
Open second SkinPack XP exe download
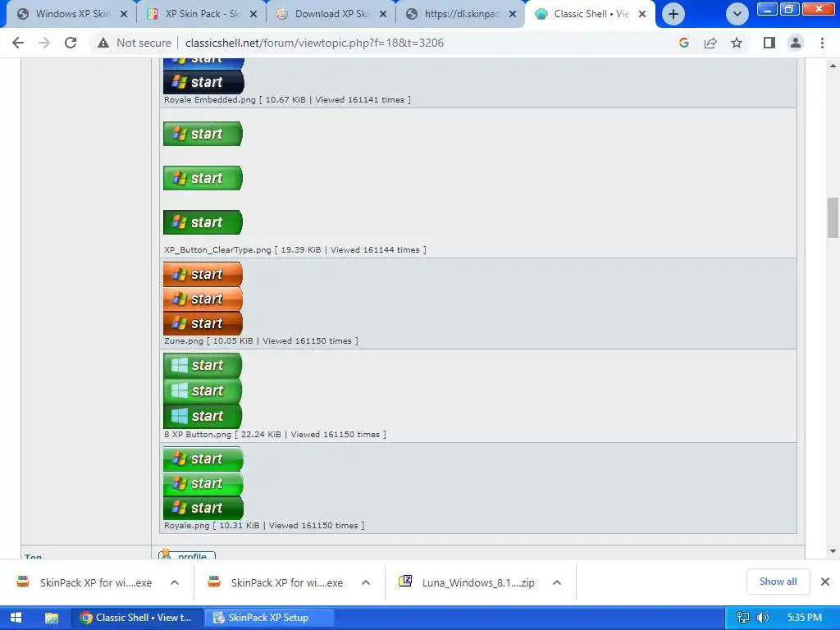point(277,583)
